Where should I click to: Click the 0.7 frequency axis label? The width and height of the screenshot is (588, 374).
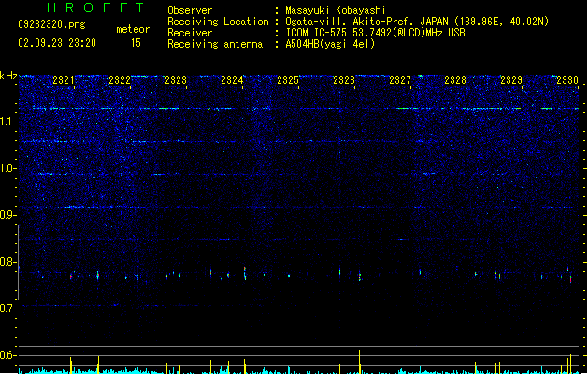pyautogui.click(x=7, y=309)
